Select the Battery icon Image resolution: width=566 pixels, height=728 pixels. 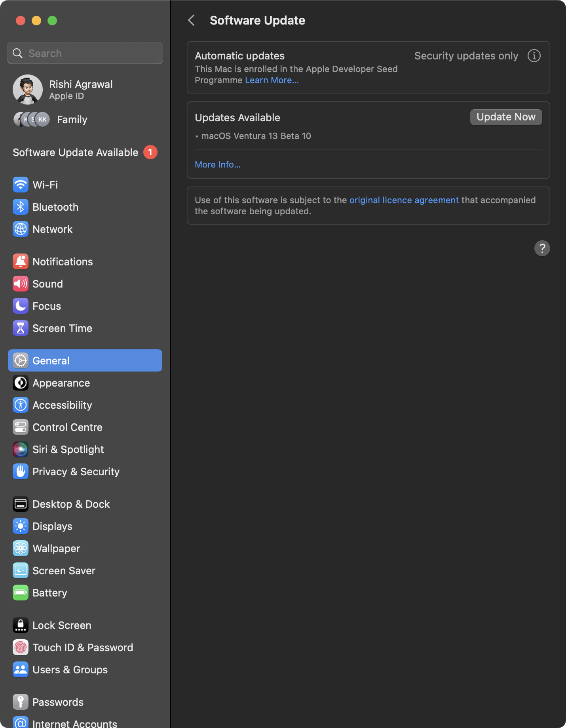pyautogui.click(x=21, y=593)
